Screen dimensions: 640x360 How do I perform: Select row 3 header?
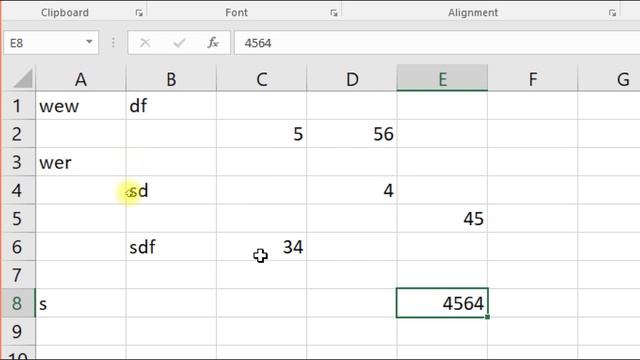[18, 162]
